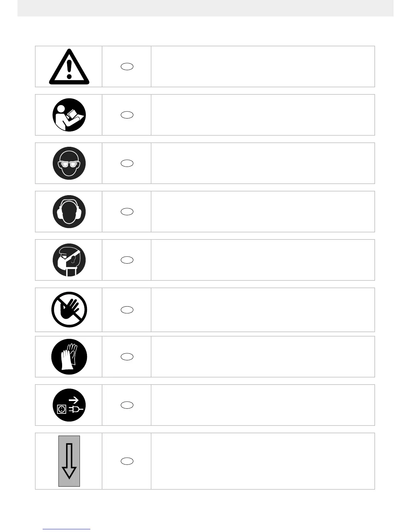This screenshot has width=411, height=532.
Task: Click the warning triangle exclamation symbol
Action: click(x=69, y=66)
